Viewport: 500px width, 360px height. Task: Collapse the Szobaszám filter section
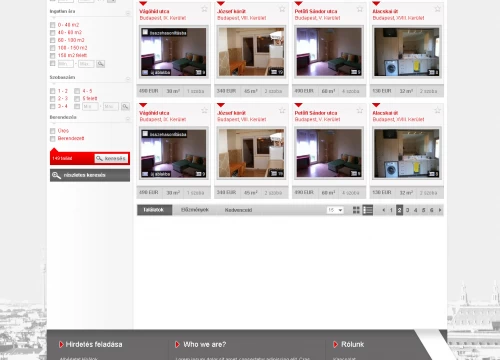128,79
